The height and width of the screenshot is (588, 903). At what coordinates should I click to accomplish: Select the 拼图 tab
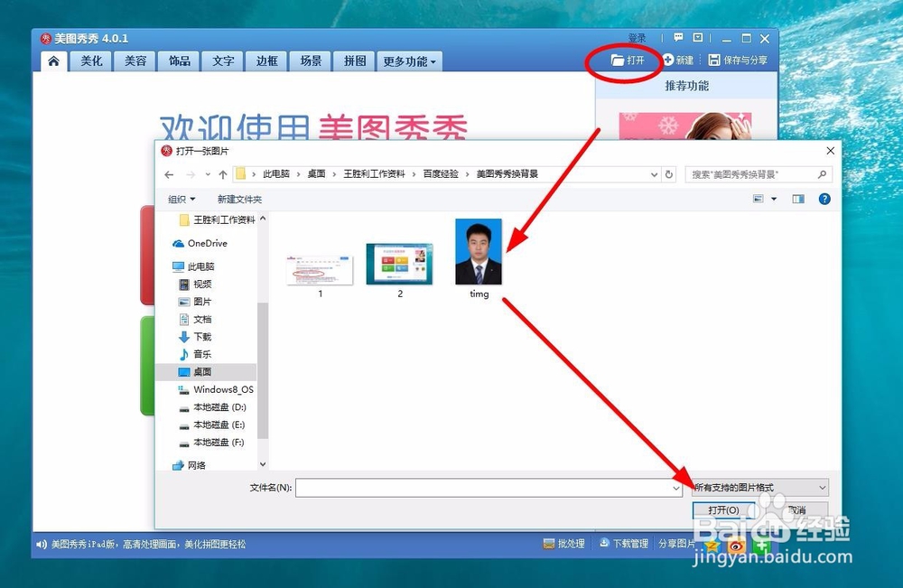[x=355, y=61]
